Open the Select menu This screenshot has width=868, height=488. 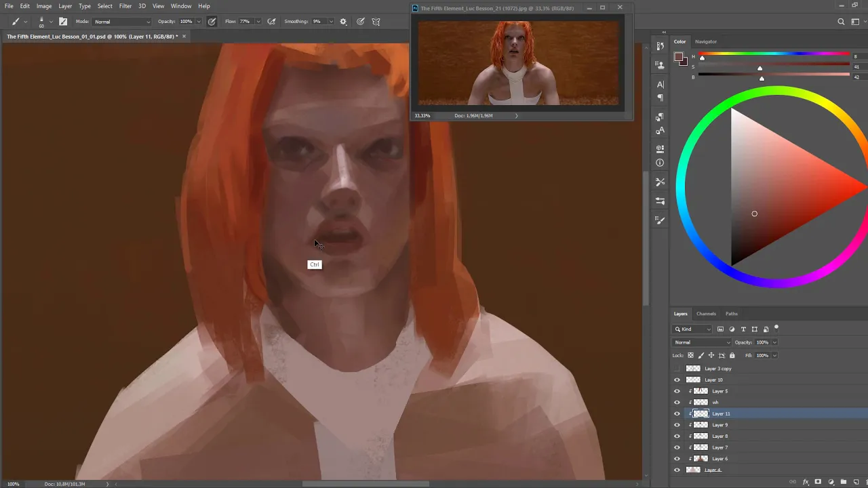pos(104,6)
